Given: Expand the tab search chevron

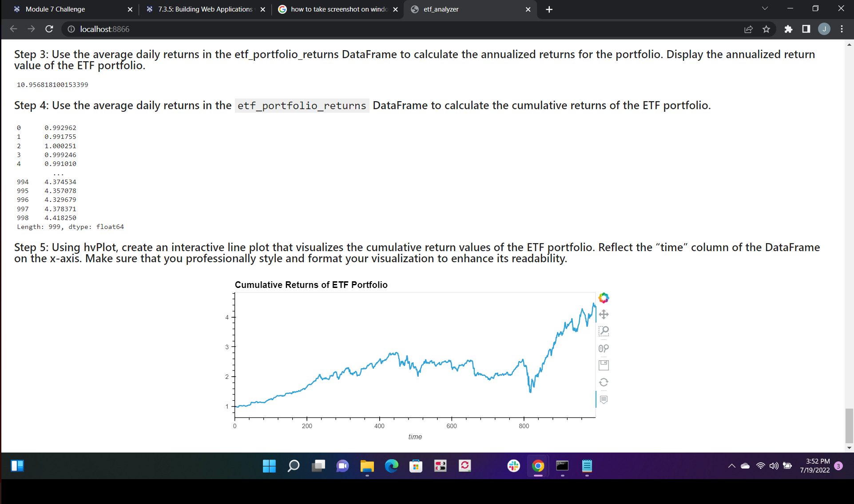Looking at the screenshot, I should (765, 8).
